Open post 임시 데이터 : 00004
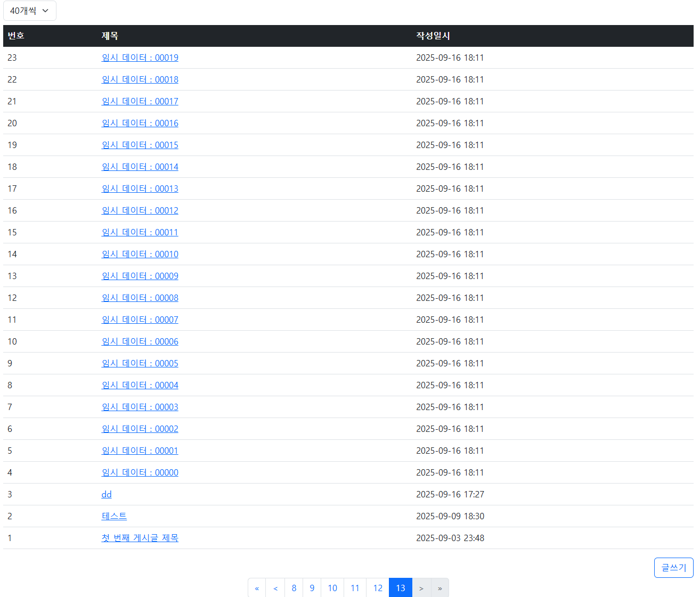Screen dimensions: 700x597 pyautogui.click(x=140, y=385)
